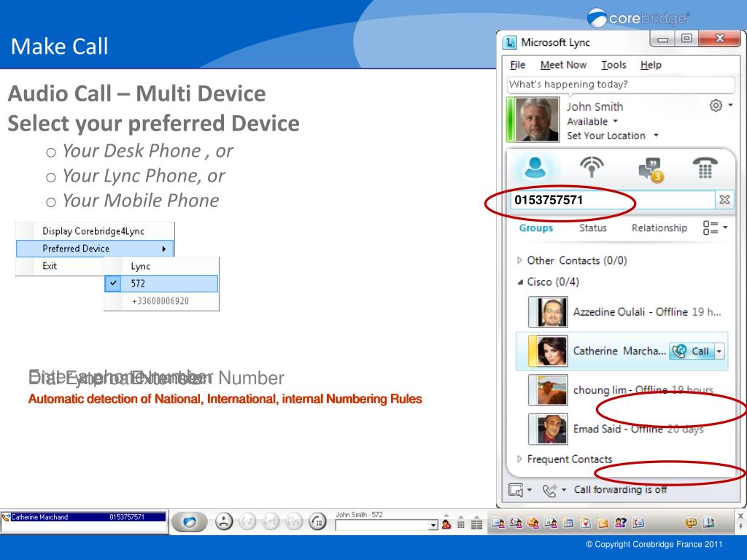The height and width of the screenshot is (560, 747).
Task: Click the "What's happening today?" note field
Action: [x=620, y=85]
